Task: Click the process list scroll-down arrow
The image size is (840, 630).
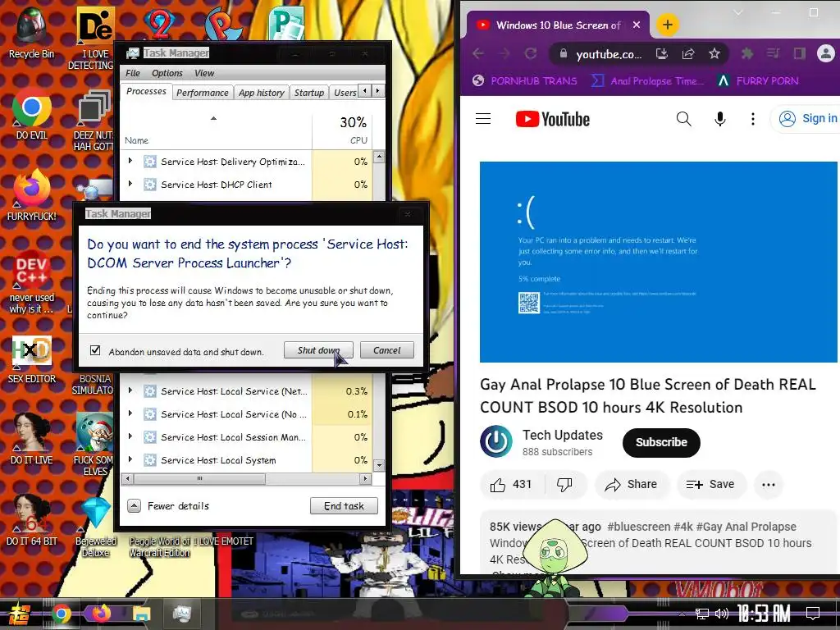Action: coord(379,465)
